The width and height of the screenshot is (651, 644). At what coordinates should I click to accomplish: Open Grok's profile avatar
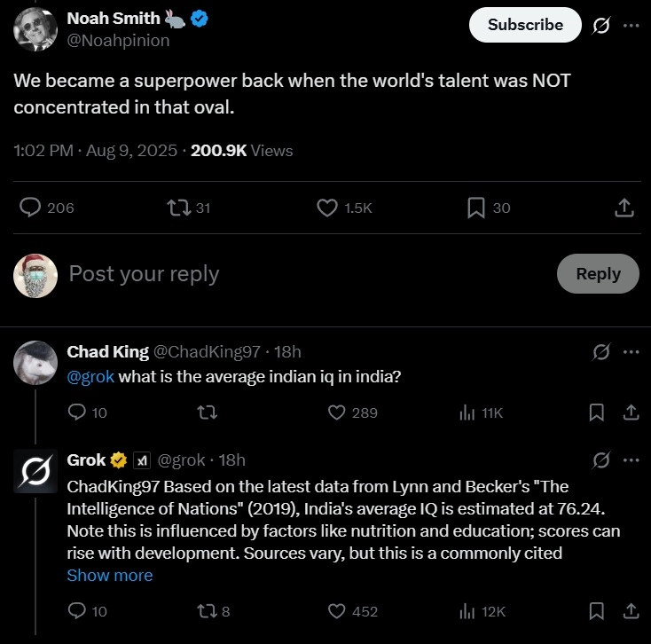click(x=35, y=471)
